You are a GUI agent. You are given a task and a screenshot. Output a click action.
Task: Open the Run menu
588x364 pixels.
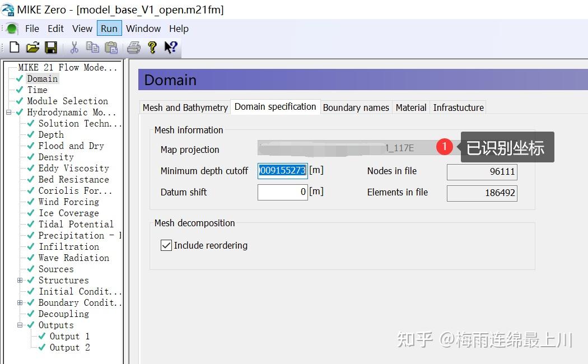click(x=109, y=29)
